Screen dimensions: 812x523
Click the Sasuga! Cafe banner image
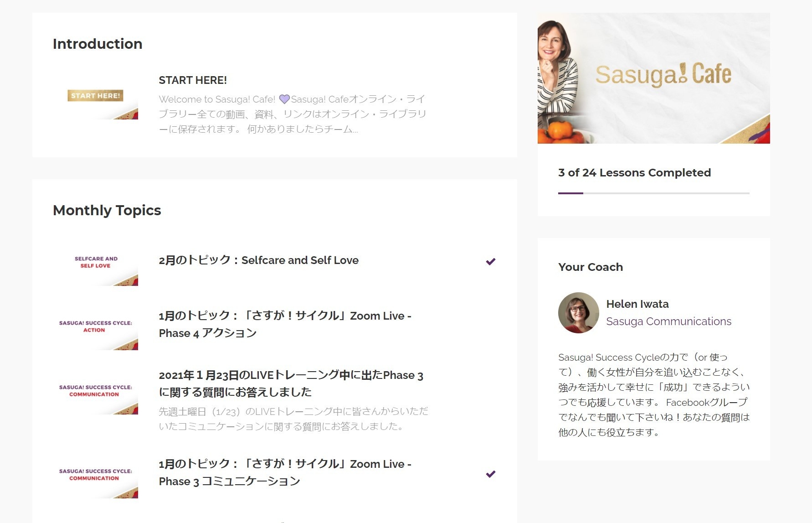coord(653,78)
